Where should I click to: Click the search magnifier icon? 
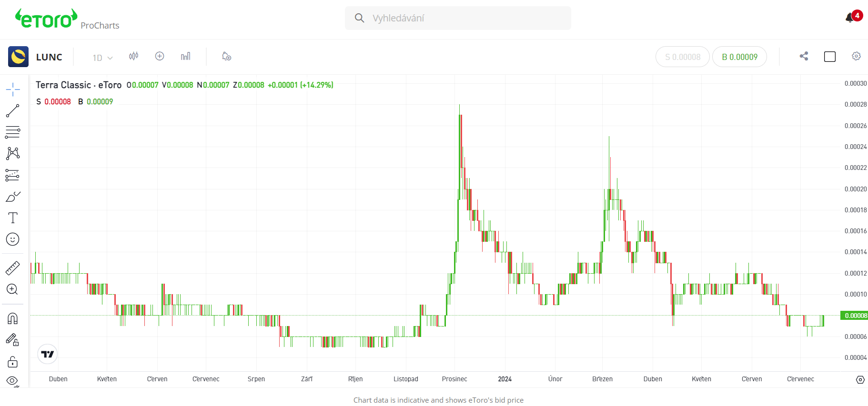(x=360, y=18)
